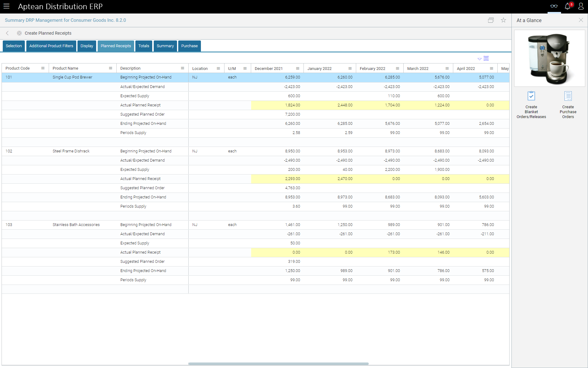The image size is (588, 368).
Task: Click the column filter toggle for Product Code
Action: 42,68
